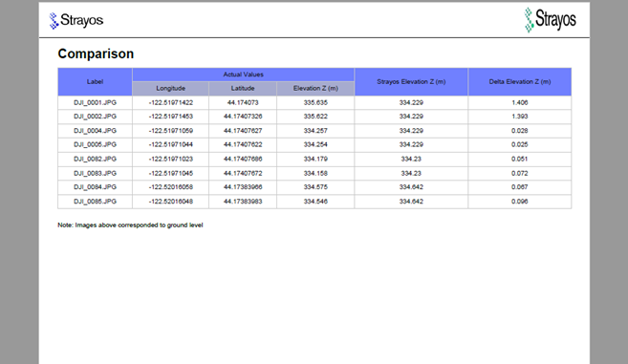628x364 pixels.
Task: Click the Elevation Z (m) sub-header
Action: click(315, 89)
